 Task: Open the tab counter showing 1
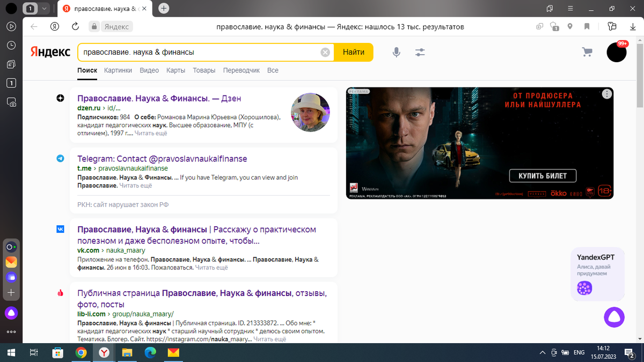pyautogui.click(x=31, y=9)
